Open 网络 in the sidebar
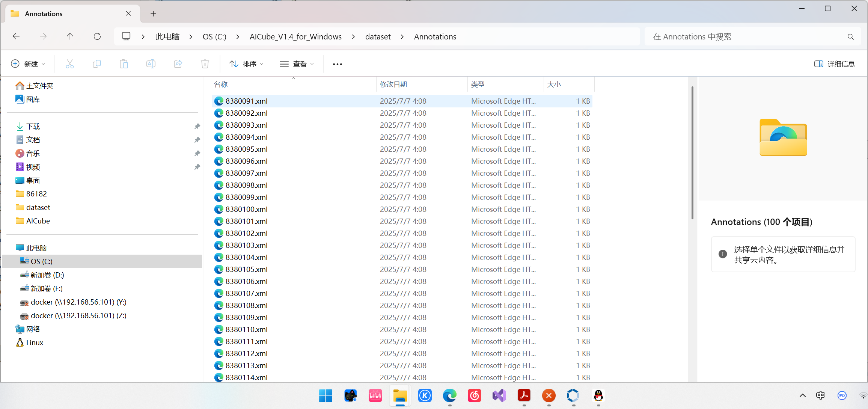This screenshot has height=409, width=868. [28, 329]
